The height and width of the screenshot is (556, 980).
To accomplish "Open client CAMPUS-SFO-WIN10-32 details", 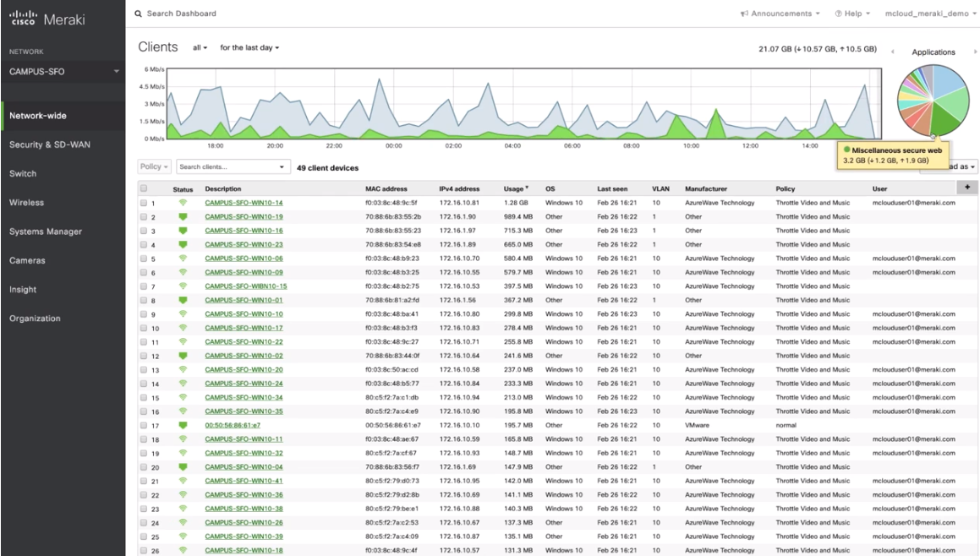I will (244, 453).
